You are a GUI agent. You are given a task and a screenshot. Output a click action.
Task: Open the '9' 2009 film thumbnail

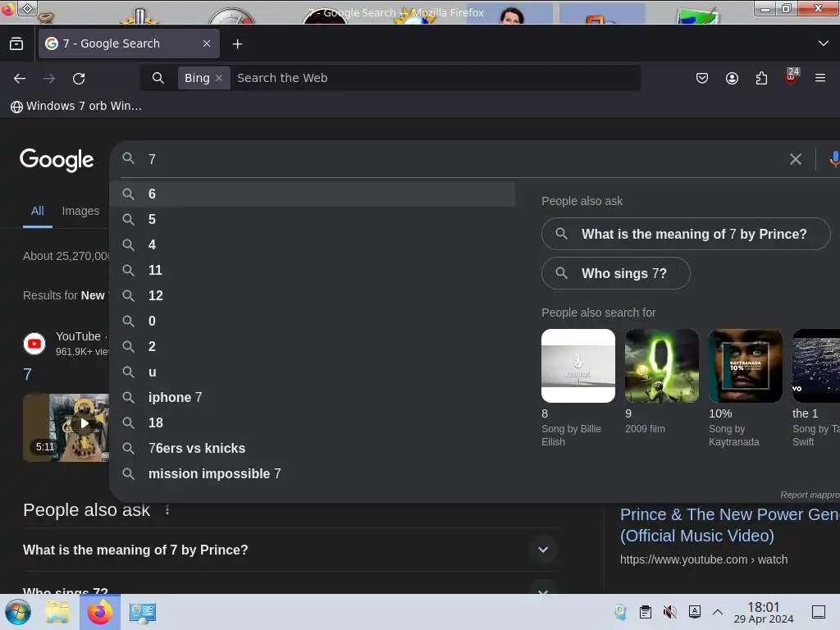662,366
